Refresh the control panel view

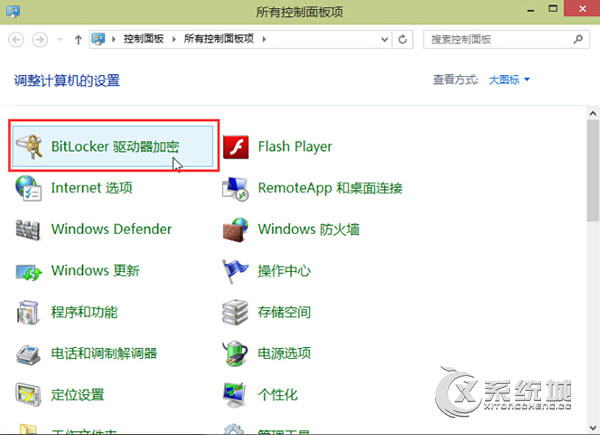pyautogui.click(x=403, y=39)
